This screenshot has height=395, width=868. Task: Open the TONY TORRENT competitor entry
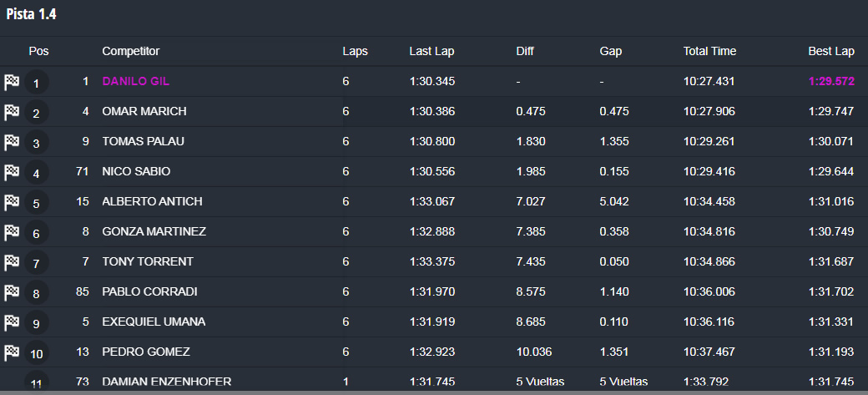[148, 262]
